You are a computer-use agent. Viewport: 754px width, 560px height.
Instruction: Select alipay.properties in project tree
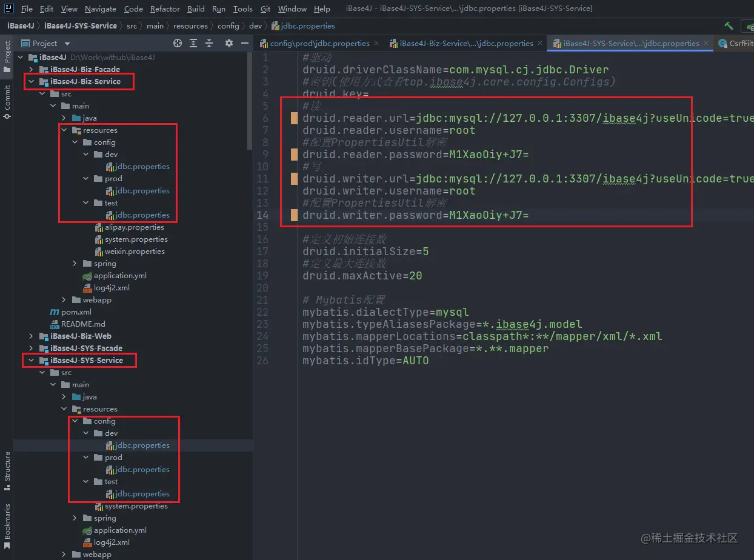pos(135,227)
